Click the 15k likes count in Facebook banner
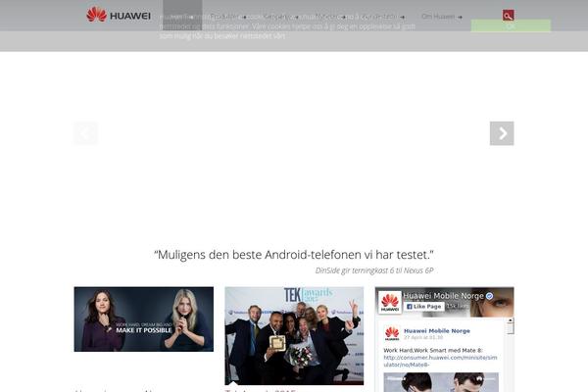588x392 pixels. click(x=457, y=307)
